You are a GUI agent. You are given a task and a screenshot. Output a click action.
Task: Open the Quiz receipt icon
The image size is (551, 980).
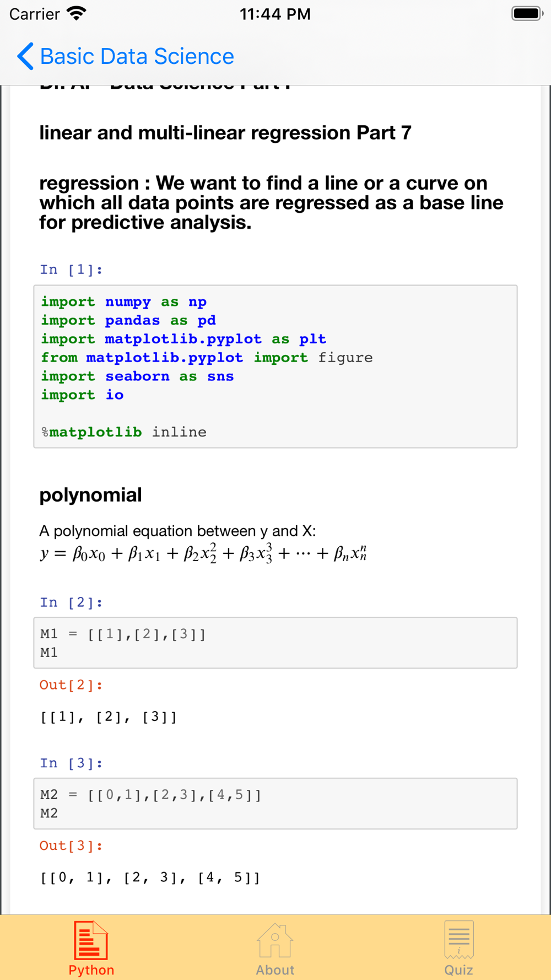point(459,940)
